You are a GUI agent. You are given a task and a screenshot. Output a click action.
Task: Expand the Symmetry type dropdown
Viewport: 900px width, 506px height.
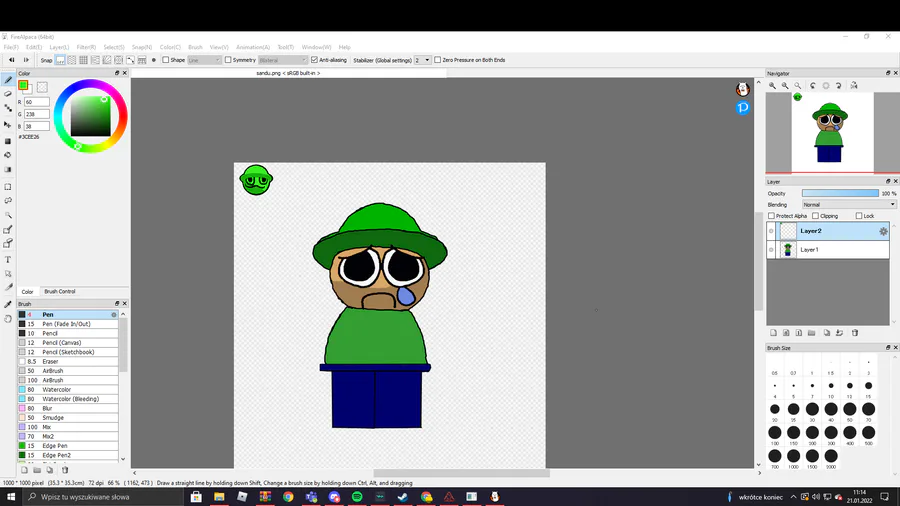point(282,60)
